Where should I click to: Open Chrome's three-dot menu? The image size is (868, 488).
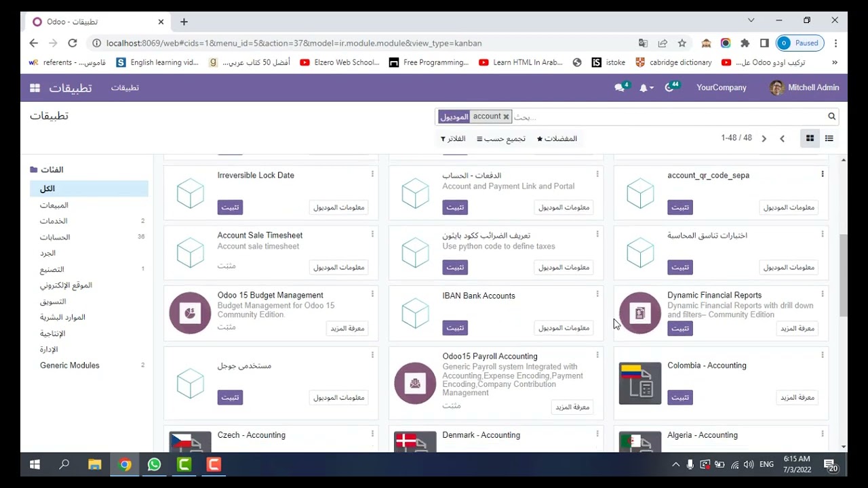click(x=835, y=43)
